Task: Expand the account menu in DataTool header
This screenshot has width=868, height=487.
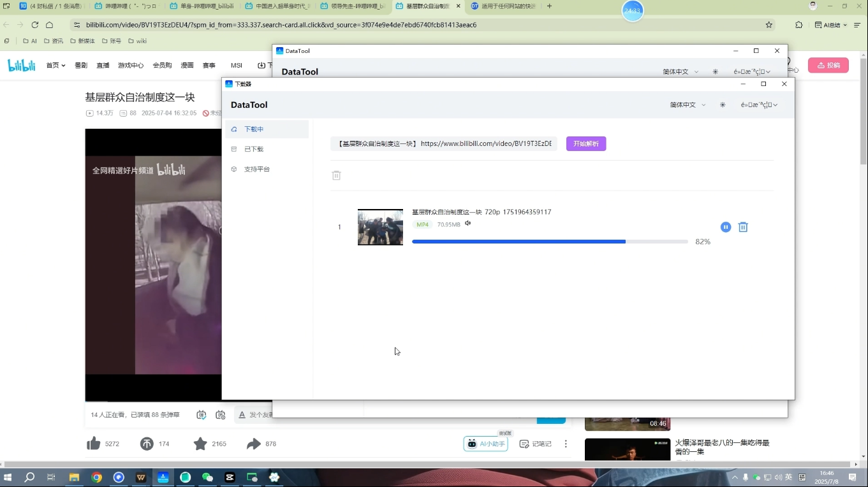Action: 759,105
